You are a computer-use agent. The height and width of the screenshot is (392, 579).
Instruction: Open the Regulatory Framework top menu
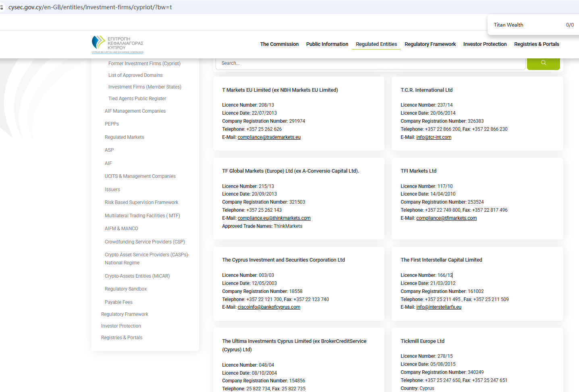point(430,44)
